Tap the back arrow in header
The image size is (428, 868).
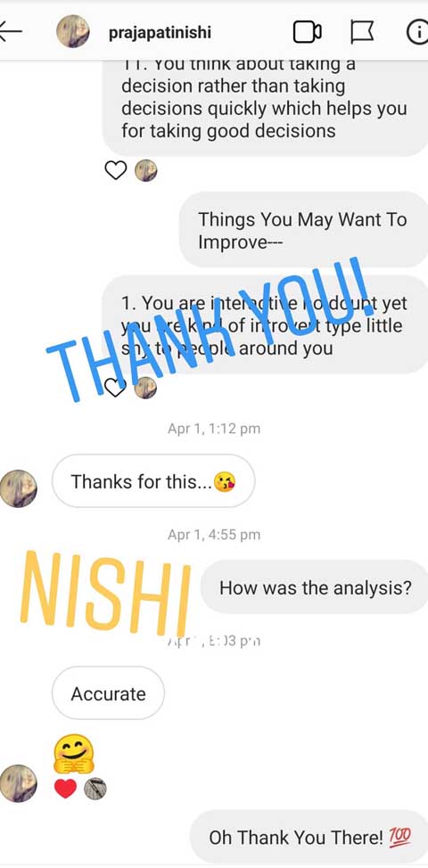10,32
